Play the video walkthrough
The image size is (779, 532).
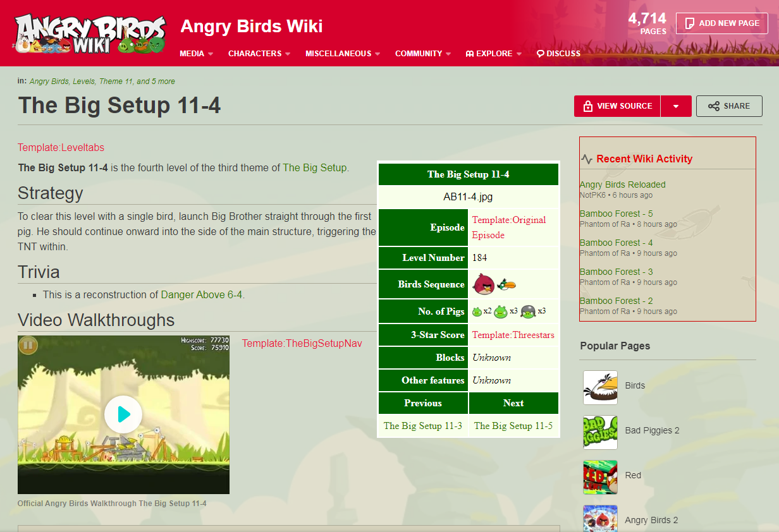coord(123,414)
